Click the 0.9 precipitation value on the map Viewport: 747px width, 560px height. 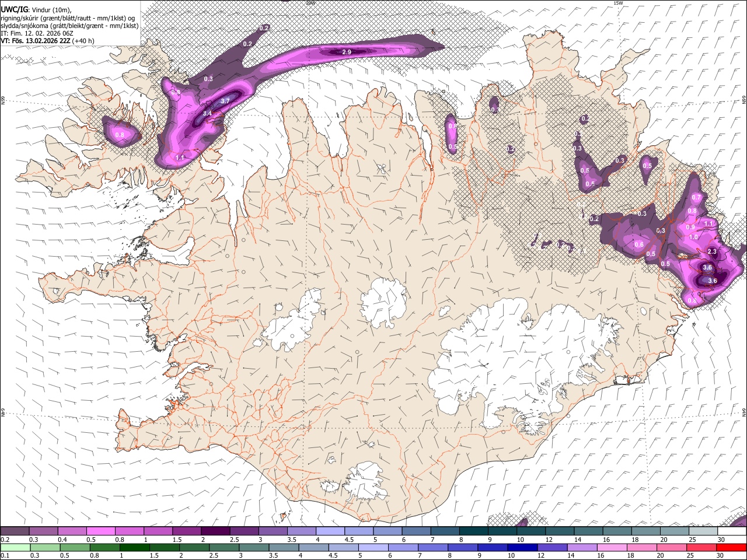[x=690, y=228]
